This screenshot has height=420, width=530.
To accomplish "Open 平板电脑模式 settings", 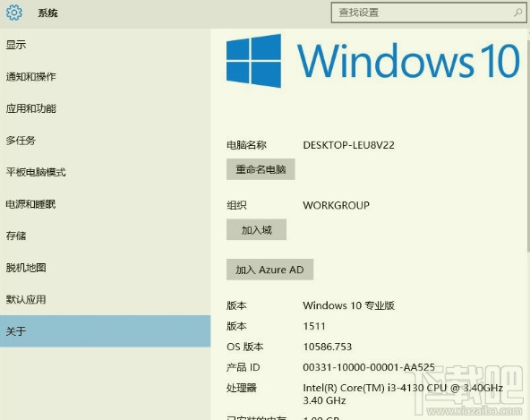I will 105,172.
